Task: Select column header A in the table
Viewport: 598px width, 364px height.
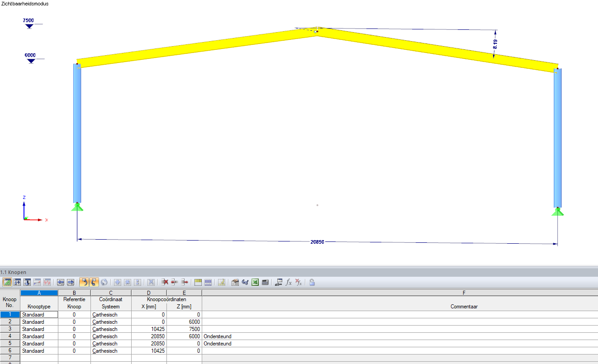Action: (39, 293)
